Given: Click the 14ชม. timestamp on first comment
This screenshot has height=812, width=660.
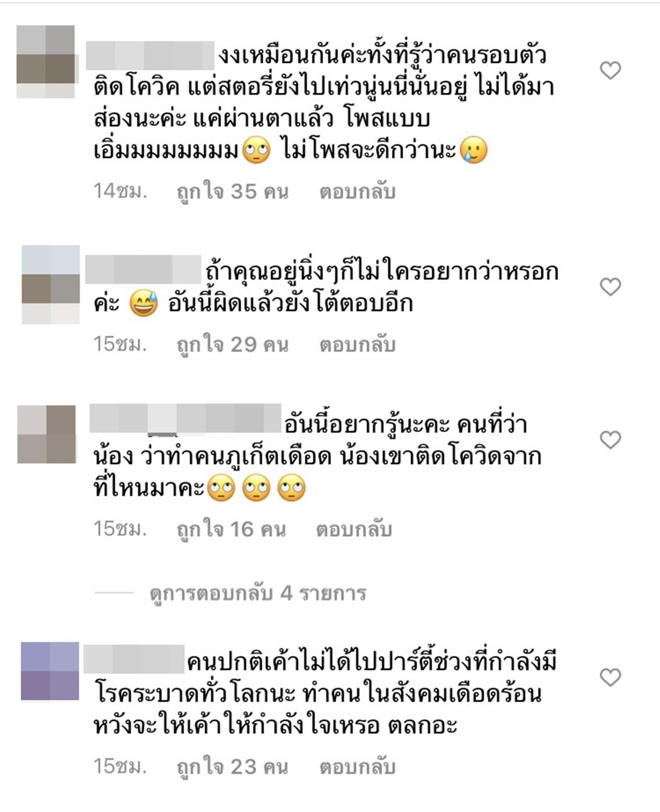Looking at the screenshot, I should point(120,192).
